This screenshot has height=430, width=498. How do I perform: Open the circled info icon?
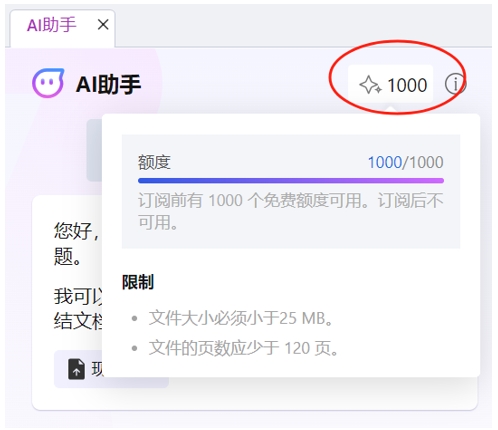click(x=455, y=84)
